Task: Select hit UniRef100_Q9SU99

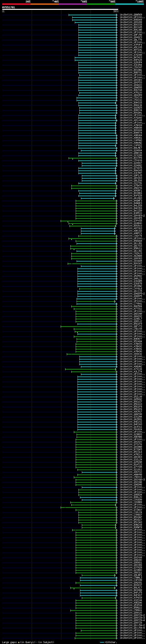Action: click(x=131, y=22)
